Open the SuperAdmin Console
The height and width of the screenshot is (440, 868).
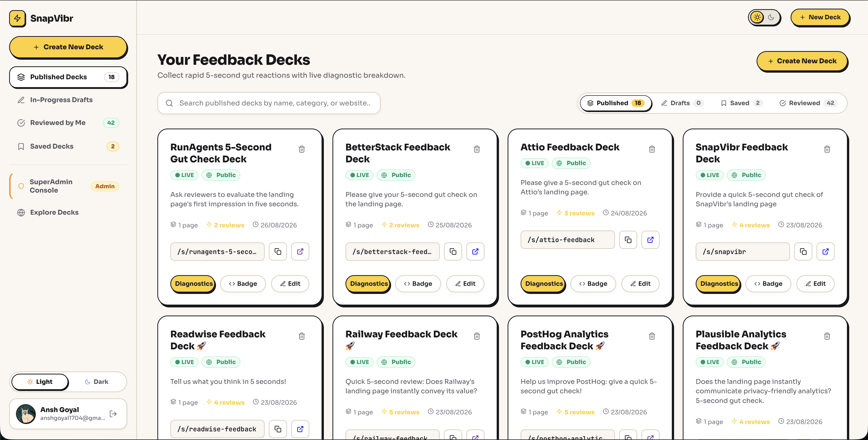click(x=68, y=186)
